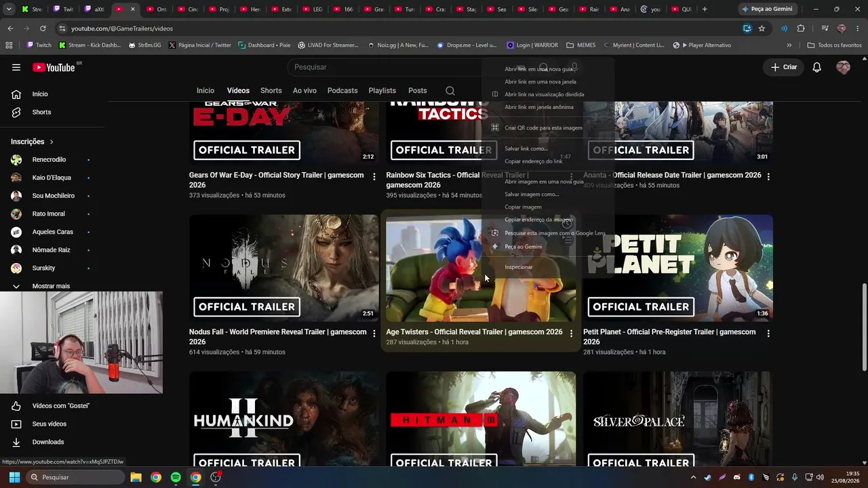The image size is (868, 488).
Task: Switch to the Ao vivo tab
Action: point(304,91)
